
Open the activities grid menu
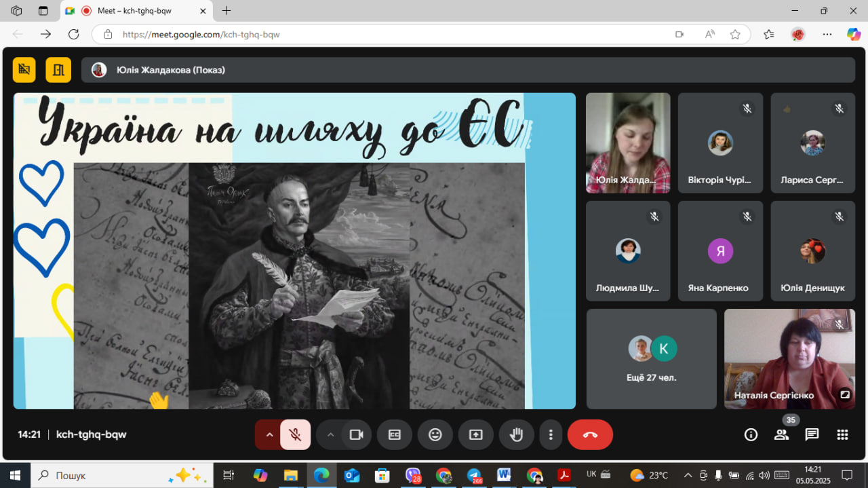pos(842,435)
